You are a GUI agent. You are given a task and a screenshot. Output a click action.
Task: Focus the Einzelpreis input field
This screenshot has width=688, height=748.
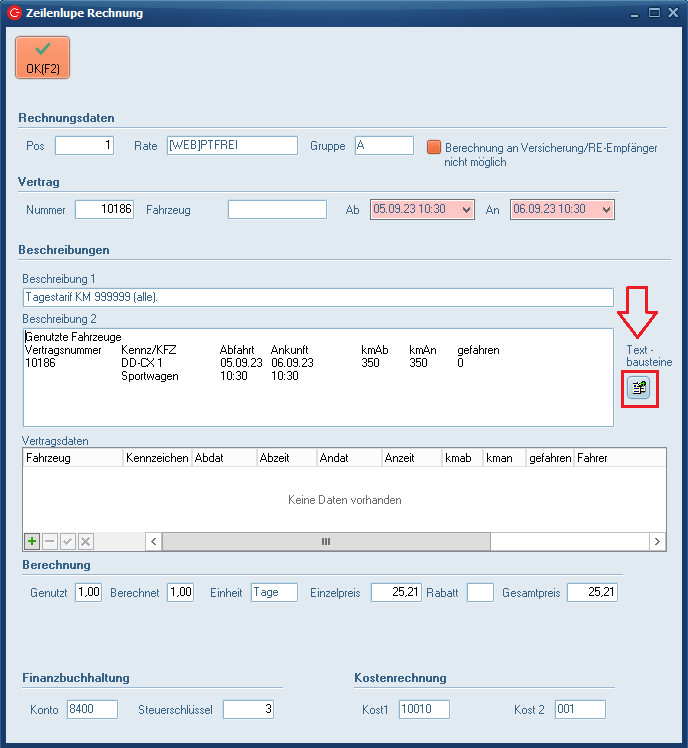tap(396, 592)
